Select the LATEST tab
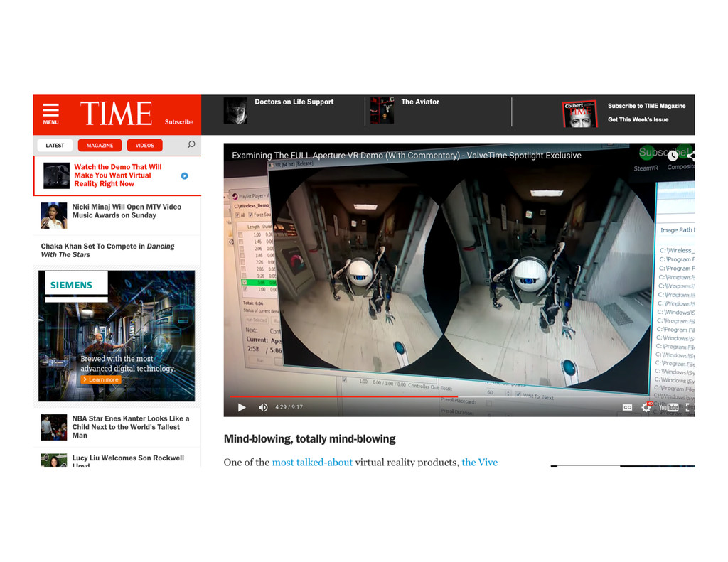 tap(55, 145)
